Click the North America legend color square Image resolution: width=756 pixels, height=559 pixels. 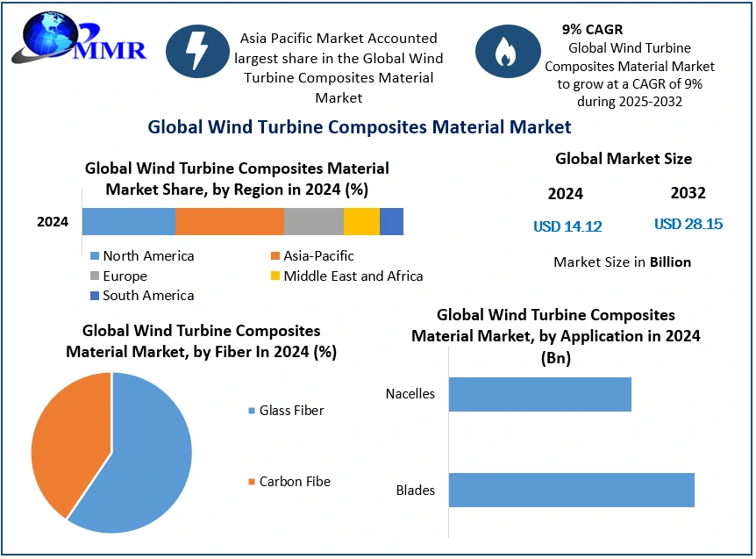pyautogui.click(x=95, y=257)
